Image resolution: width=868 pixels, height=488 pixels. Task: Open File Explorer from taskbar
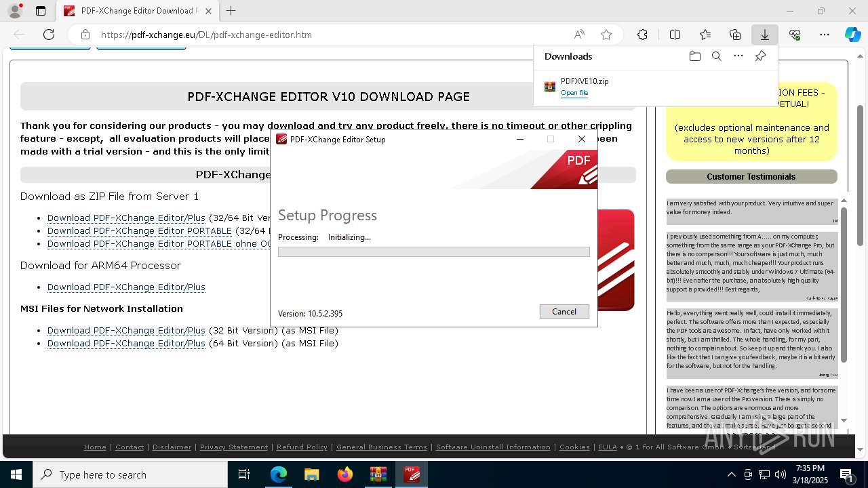coord(311,474)
